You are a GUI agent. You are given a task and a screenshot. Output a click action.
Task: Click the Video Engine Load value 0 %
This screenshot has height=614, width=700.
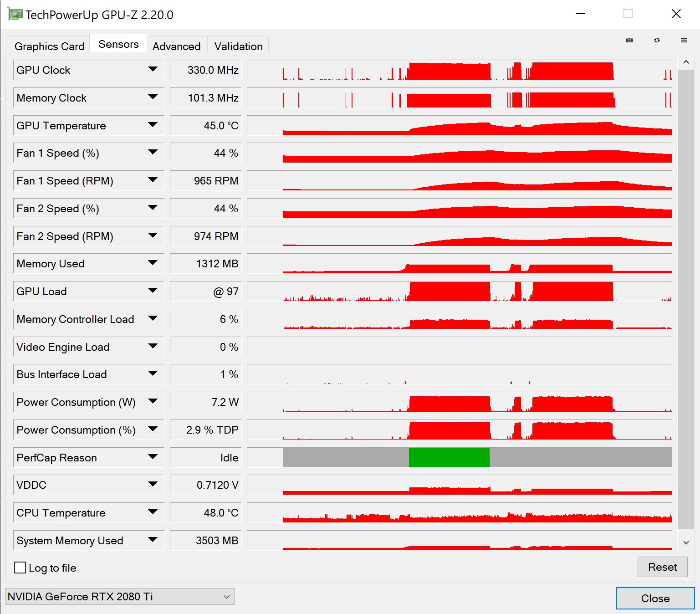(x=206, y=347)
